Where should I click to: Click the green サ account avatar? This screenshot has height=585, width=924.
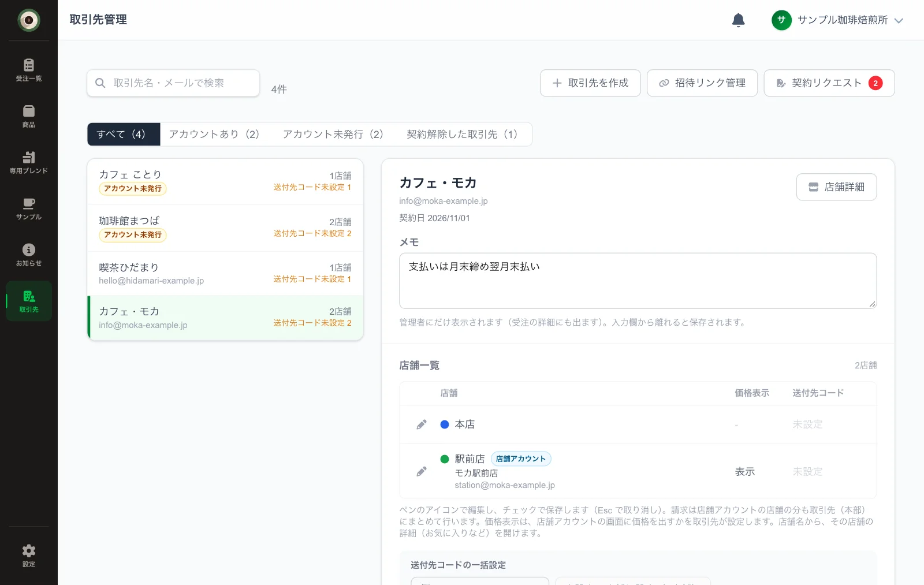pyautogui.click(x=781, y=20)
